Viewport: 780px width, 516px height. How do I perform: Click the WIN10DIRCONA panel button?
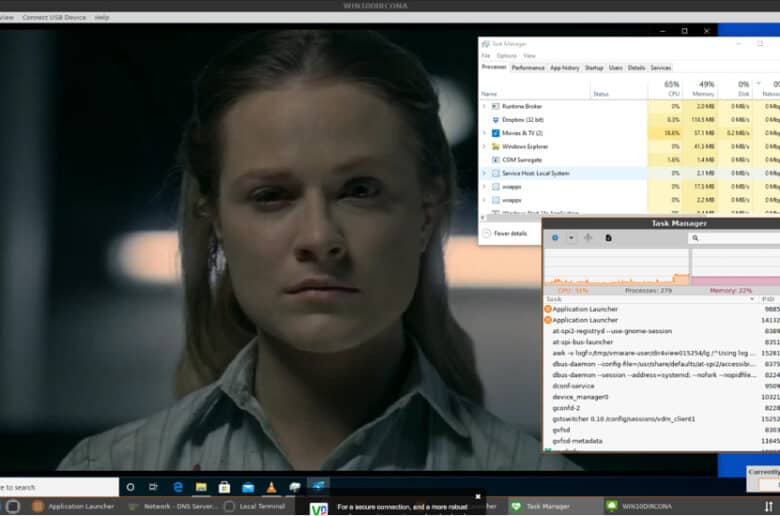tap(649, 507)
